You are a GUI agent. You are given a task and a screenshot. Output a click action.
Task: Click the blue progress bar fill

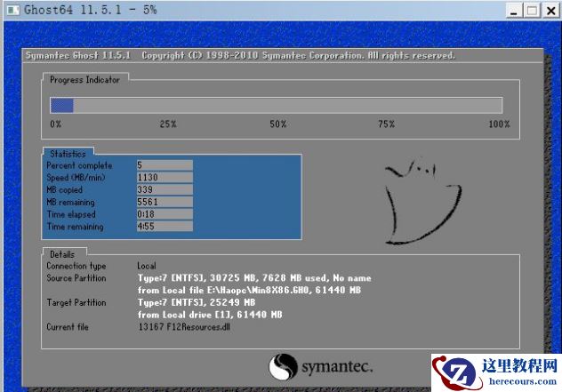(62, 106)
